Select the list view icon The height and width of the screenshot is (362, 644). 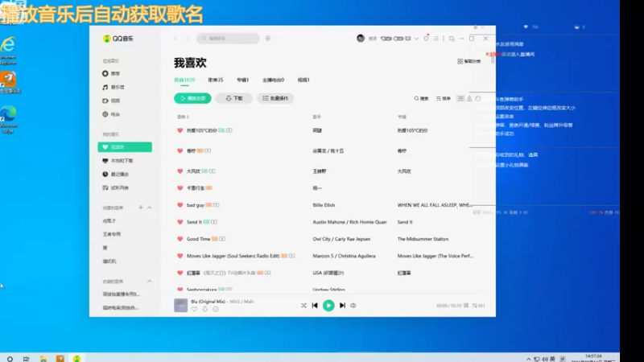point(460,98)
